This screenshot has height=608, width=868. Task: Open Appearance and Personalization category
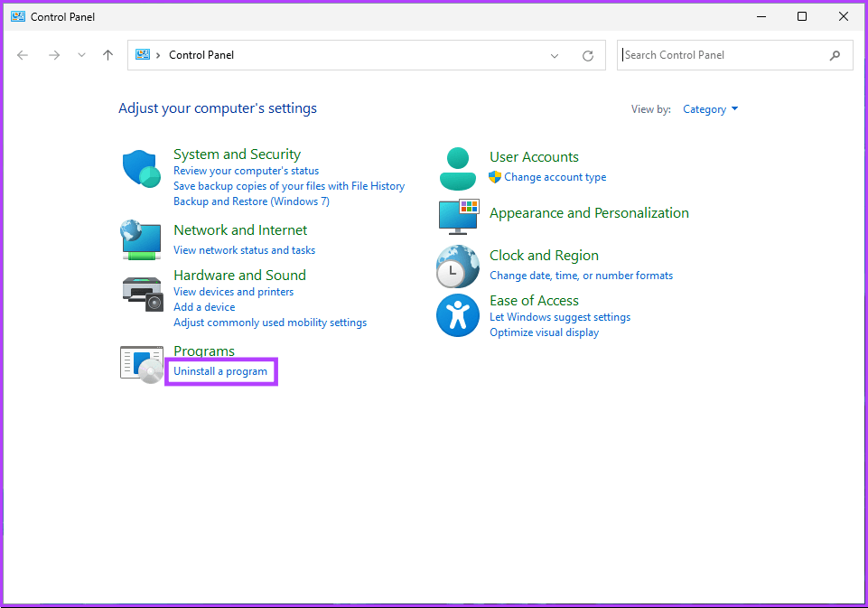(x=590, y=213)
